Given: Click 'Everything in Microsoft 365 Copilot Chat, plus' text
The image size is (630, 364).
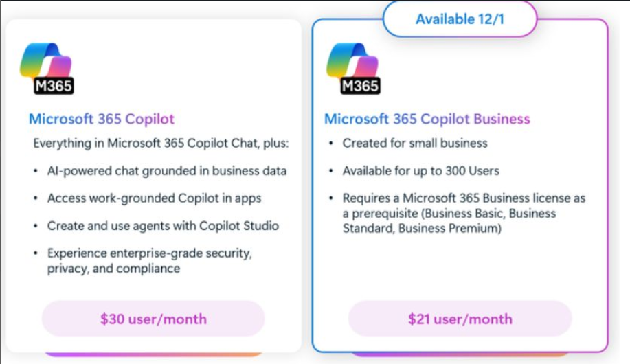Looking at the screenshot, I should [161, 143].
